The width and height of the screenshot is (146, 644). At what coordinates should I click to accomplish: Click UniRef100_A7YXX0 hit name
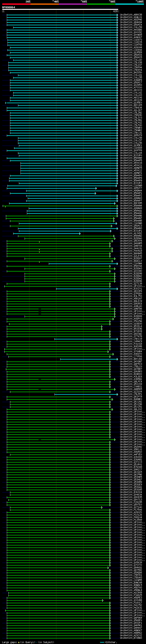(x=131, y=87)
